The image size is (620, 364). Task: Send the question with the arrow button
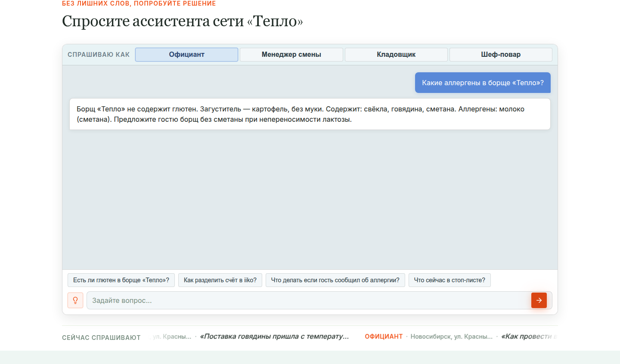point(539,300)
